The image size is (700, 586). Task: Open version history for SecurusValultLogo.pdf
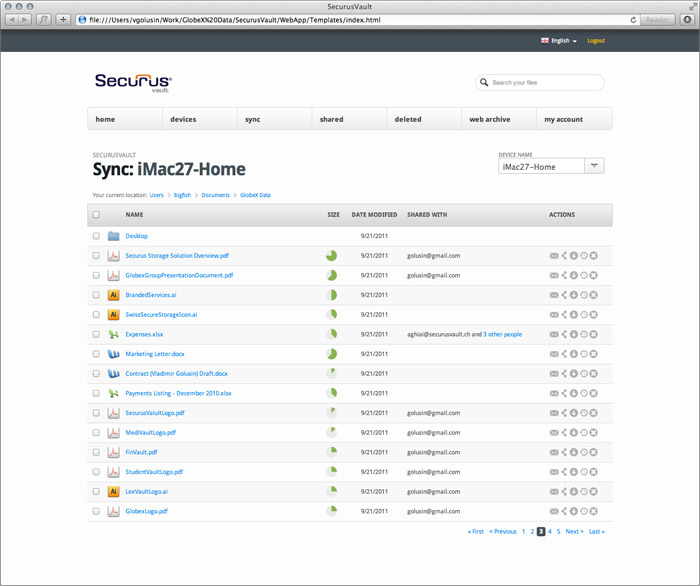(583, 413)
